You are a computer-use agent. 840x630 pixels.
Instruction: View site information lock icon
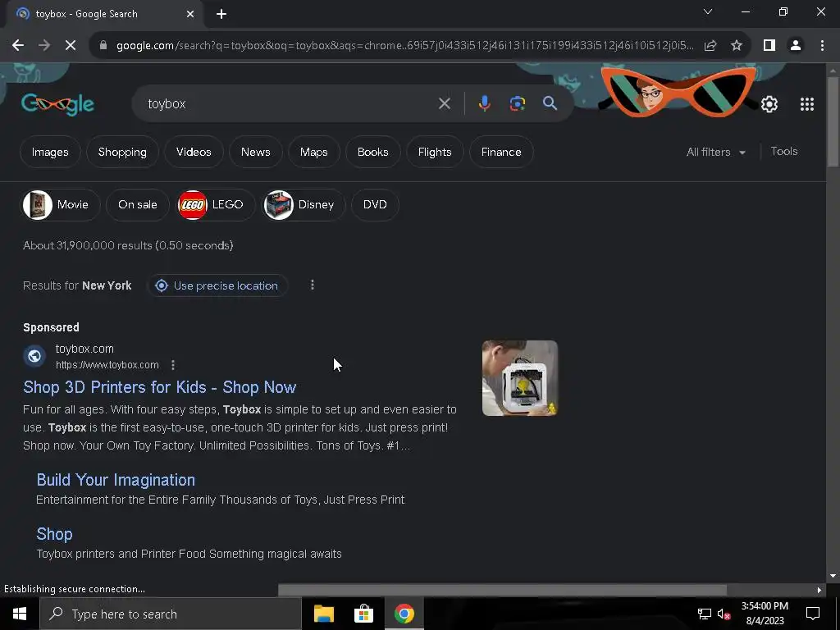pos(103,46)
